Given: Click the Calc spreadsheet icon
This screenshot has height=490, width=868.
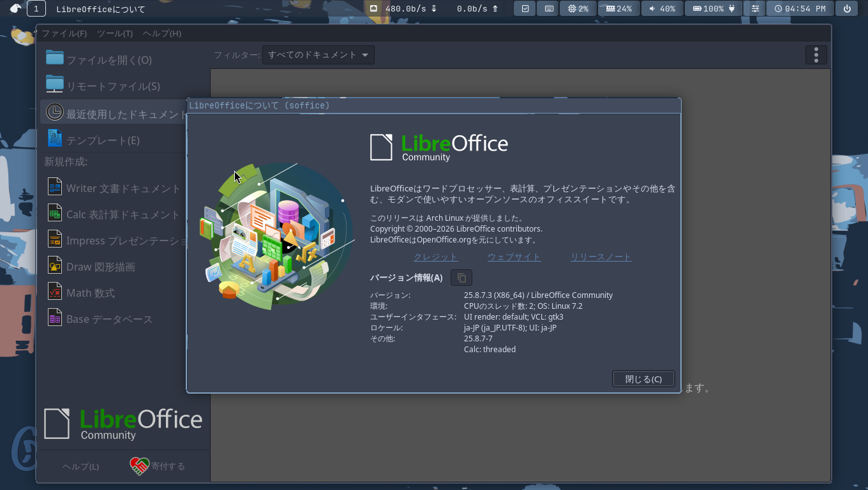Looking at the screenshot, I should 55,213.
